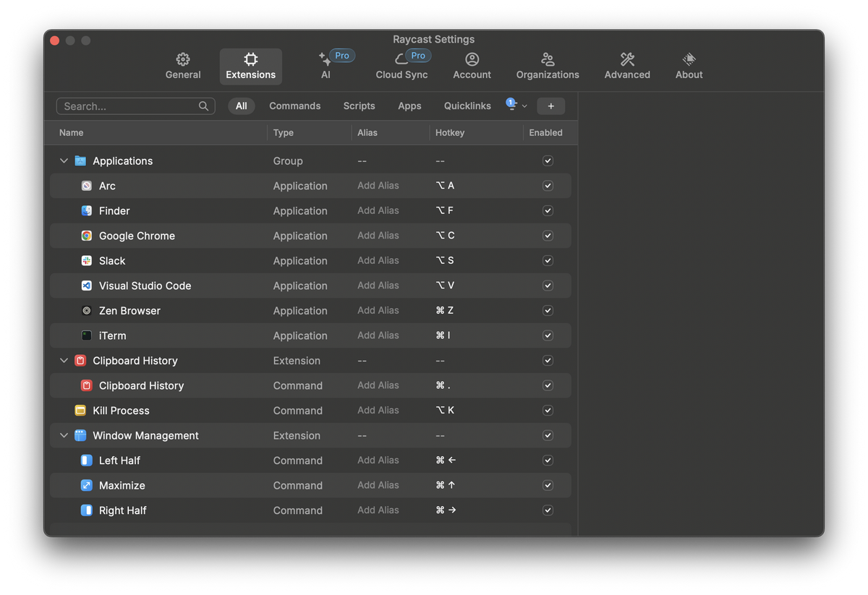
Task: Toggle the Visual Studio Code checkbox
Action: click(548, 286)
